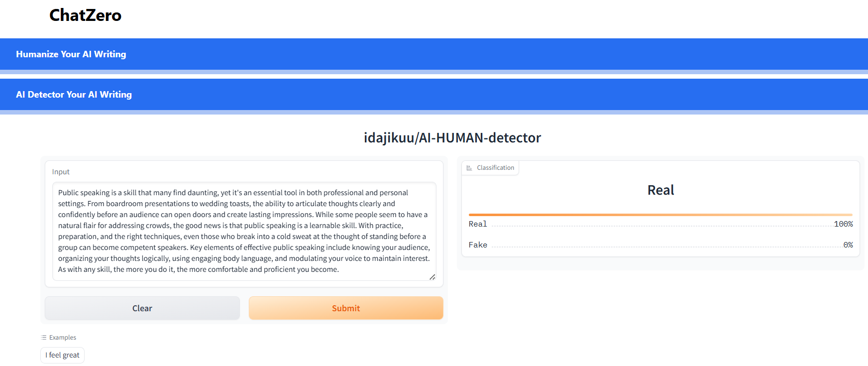Click the Real confidence bar
868x366 pixels.
pos(660,215)
